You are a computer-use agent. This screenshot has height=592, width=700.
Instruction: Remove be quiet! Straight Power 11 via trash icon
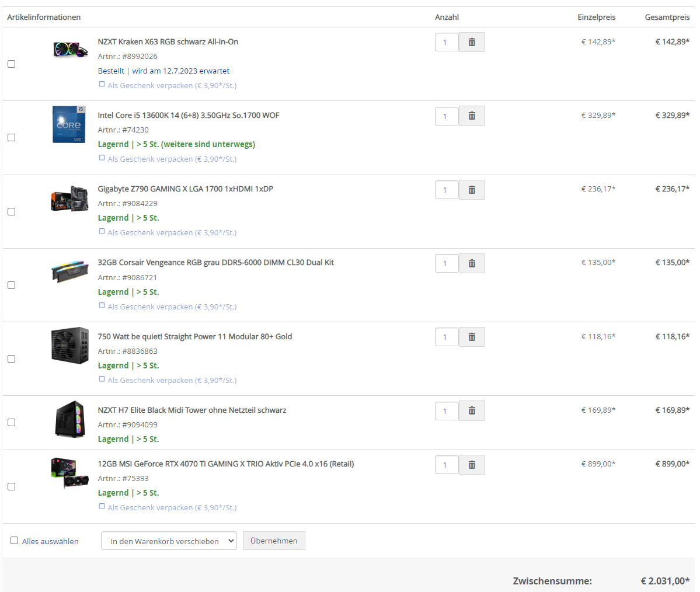coord(471,337)
